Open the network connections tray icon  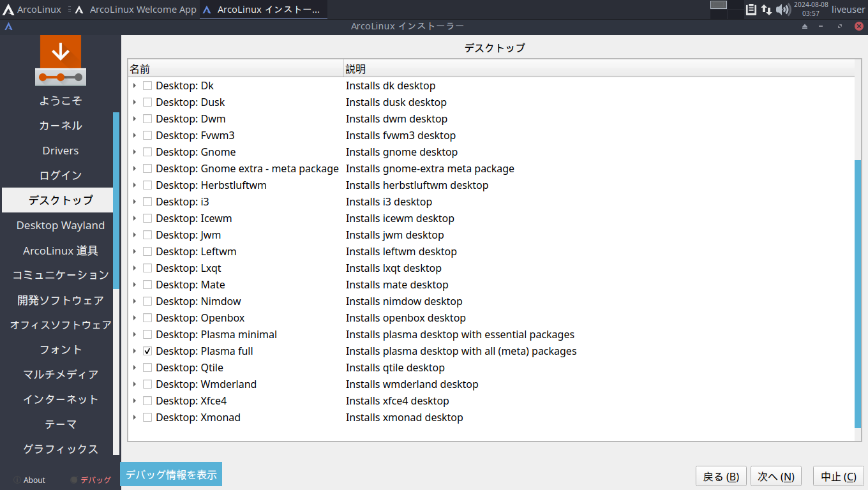[x=767, y=10]
